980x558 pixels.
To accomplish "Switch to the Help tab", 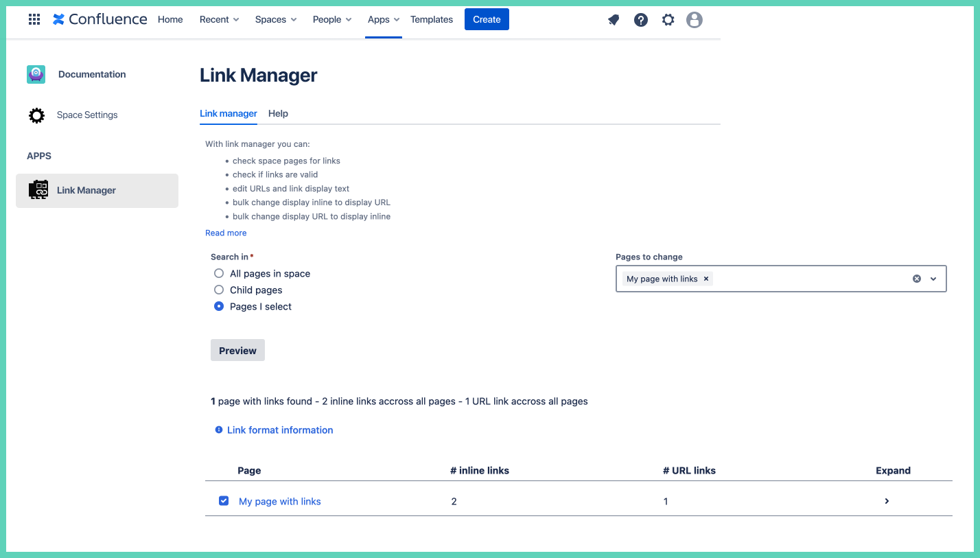I will 278,113.
